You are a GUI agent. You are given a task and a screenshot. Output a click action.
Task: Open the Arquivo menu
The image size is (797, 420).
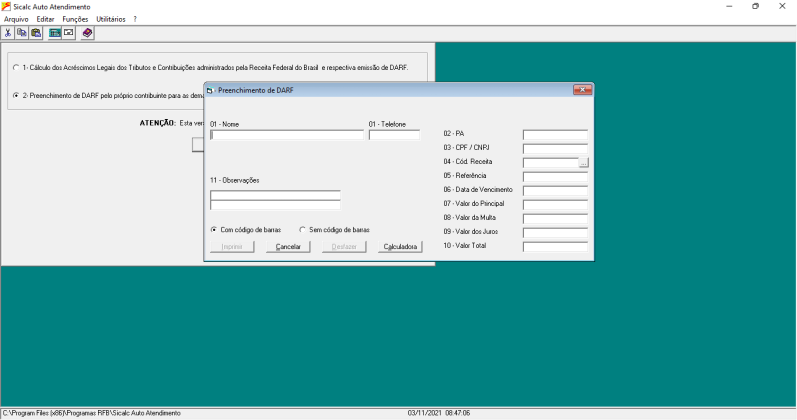click(x=16, y=19)
